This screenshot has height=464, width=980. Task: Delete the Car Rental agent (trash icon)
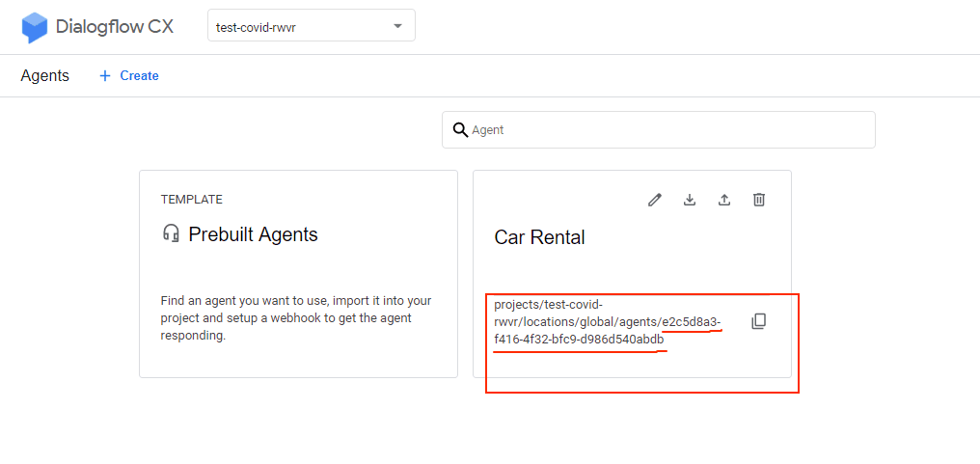(x=759, y=200)
